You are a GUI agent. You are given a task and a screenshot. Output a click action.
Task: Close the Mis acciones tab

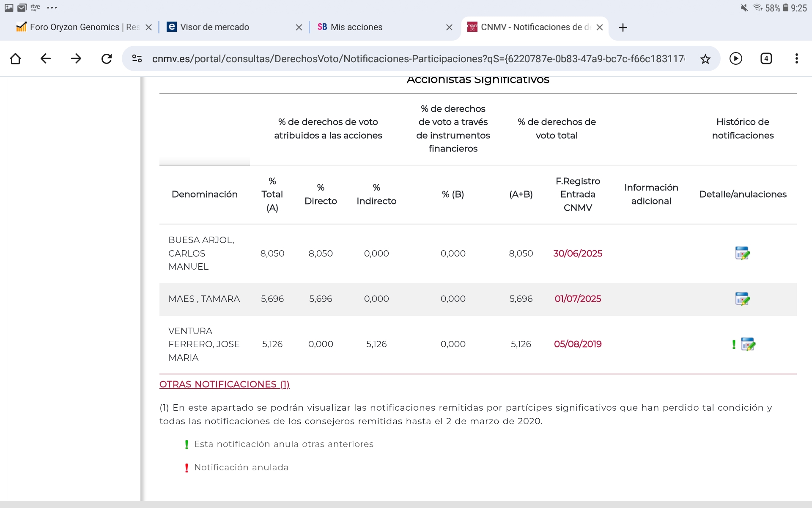click(x=449, y=28)
